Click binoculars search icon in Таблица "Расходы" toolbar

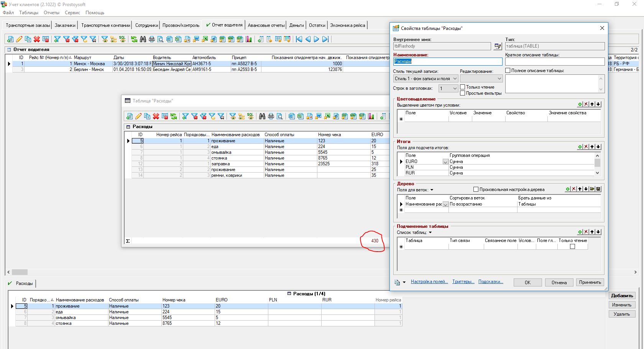coord(262,116)
